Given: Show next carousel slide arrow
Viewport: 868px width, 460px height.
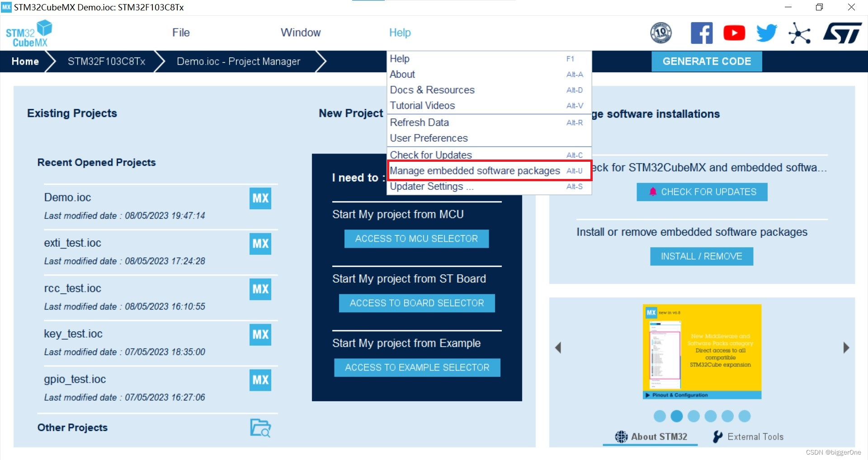Looking at the screenshot, I should click(846, 347).
